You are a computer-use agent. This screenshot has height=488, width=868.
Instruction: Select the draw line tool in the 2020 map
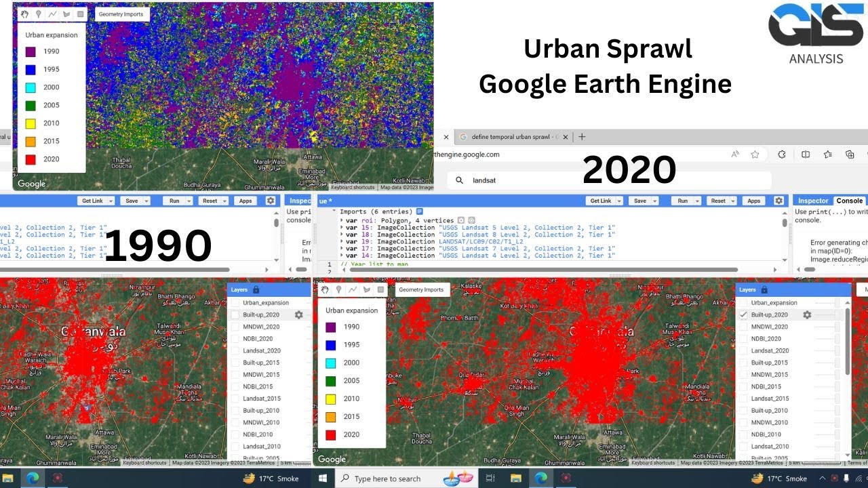point(353,289)
